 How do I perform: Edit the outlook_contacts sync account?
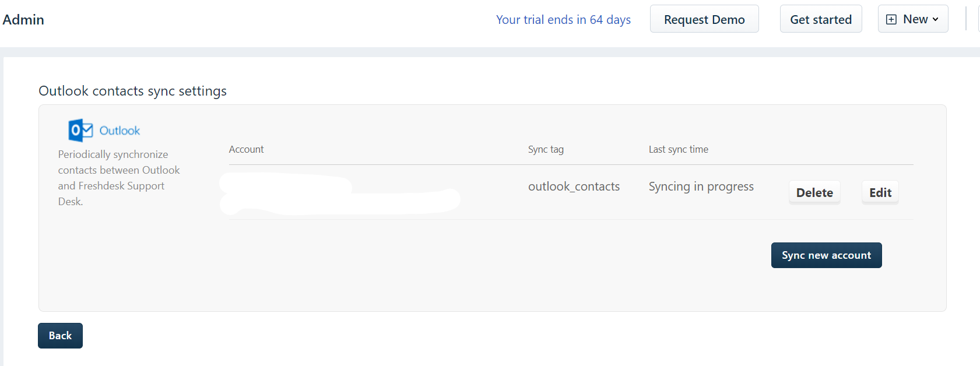coord(880,192)
